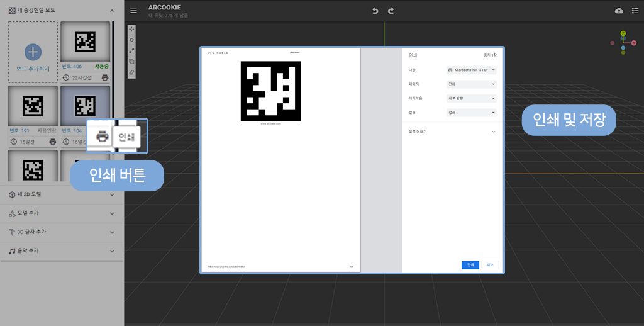644x326 pixels.
Task: Click the 용지 1장 sheet count text
Action: click(x=491, y=55)
